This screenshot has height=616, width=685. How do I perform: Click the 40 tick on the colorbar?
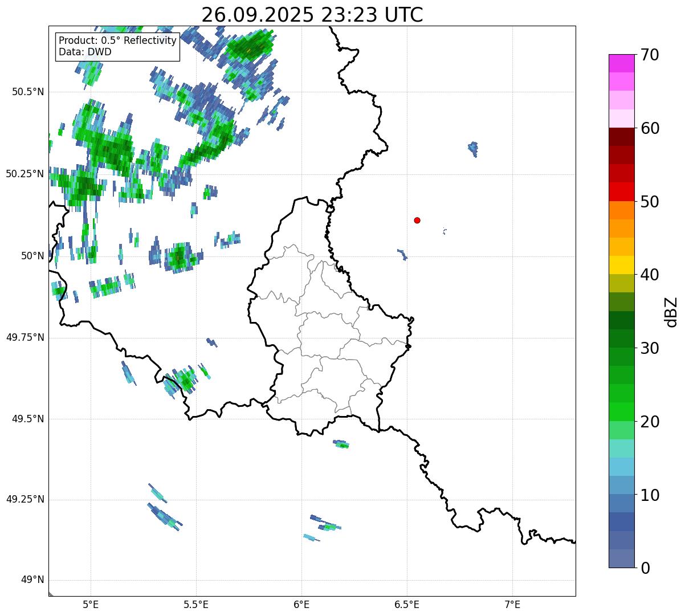650,275
